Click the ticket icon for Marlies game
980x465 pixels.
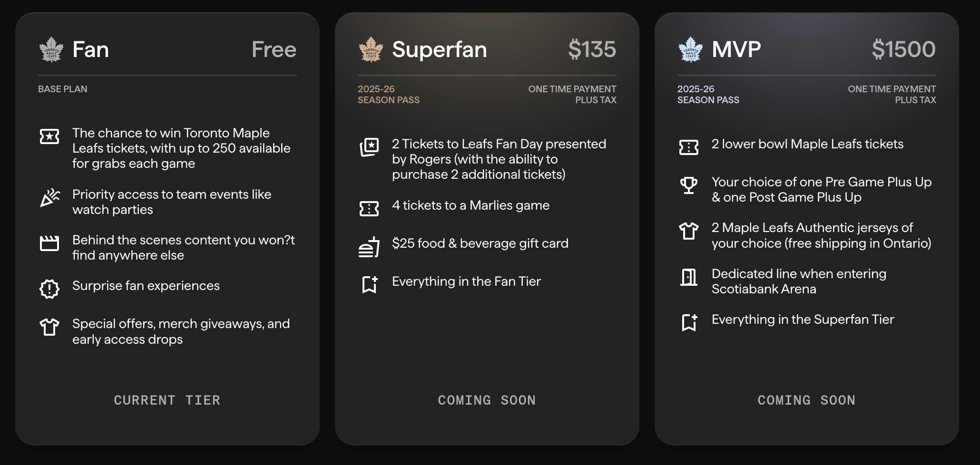369,209
